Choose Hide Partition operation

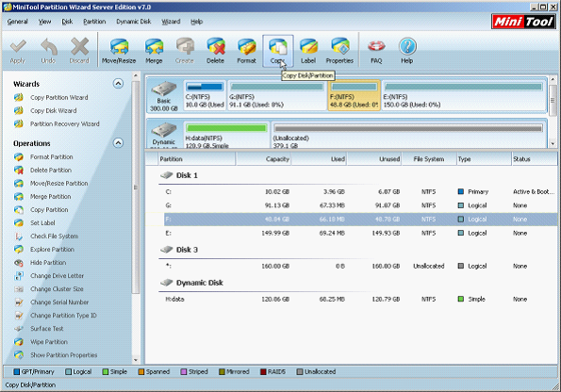[x=48, y=263]
